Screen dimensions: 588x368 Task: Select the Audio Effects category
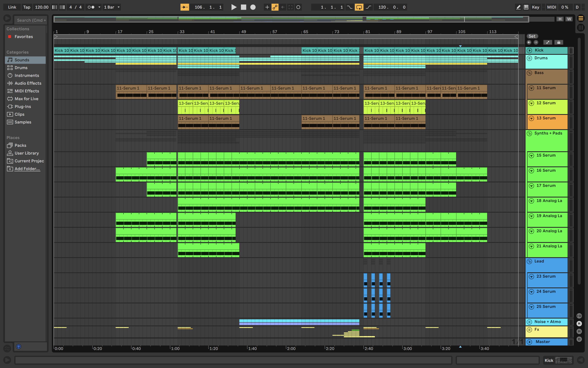point(25,83)
